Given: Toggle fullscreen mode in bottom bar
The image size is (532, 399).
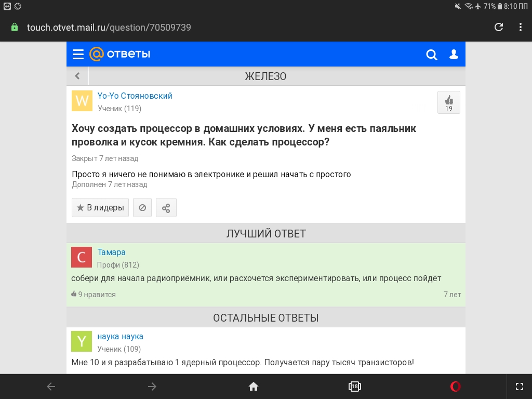Looking at the screenshot, I should coord(519,386).
